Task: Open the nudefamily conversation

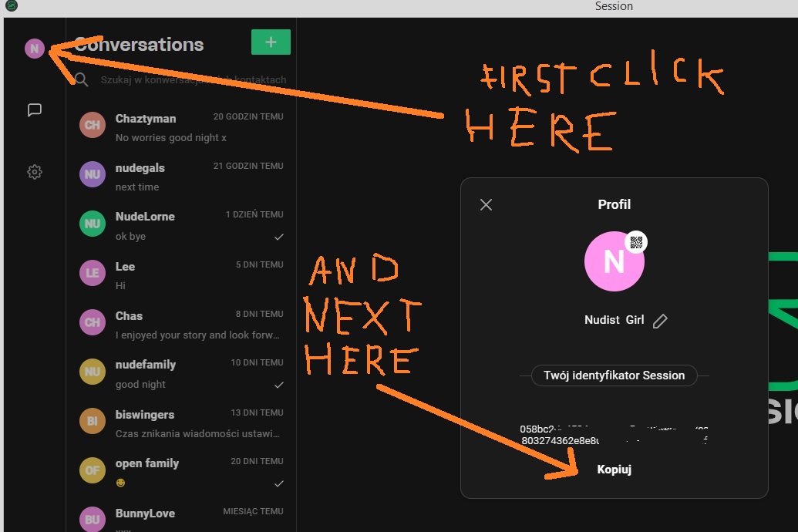Action: coord(181,374)
